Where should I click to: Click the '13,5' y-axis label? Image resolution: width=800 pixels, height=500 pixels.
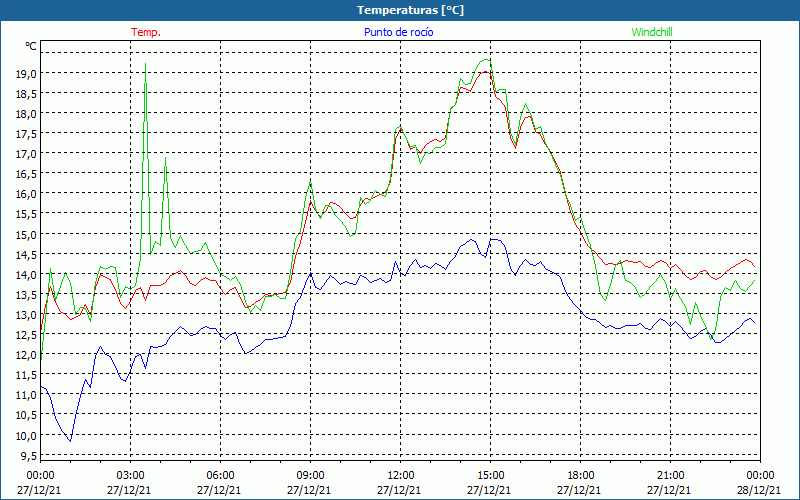(x=27, y=294)
